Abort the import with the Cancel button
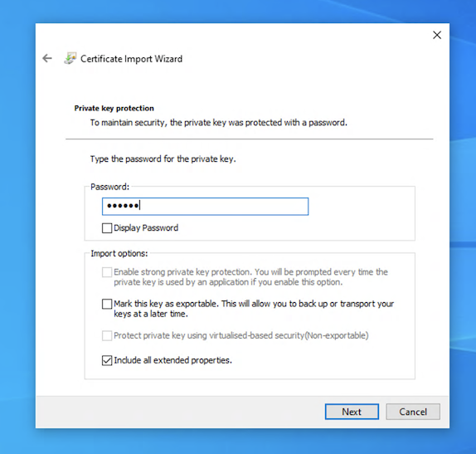This screenshot has width=476, height=454. (x=413, y=412)
